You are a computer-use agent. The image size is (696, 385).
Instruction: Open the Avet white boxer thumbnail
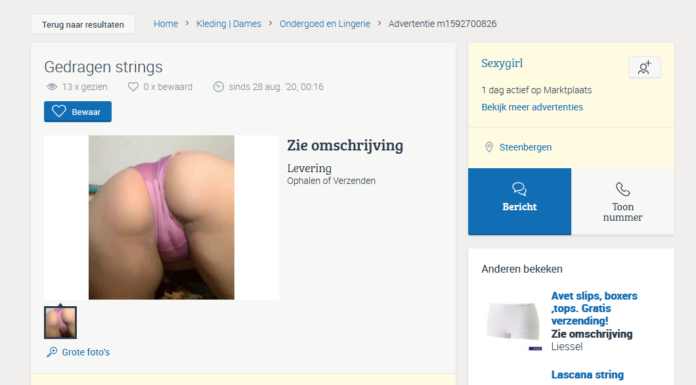click(x=513, y=322)
